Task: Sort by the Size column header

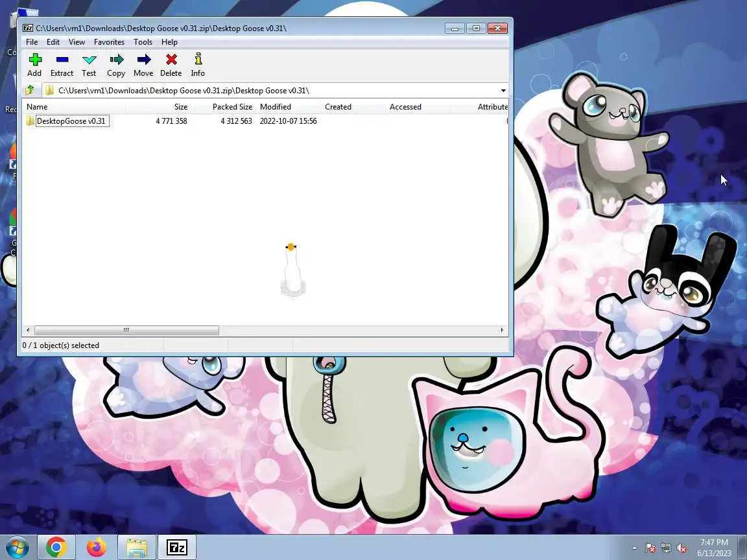Action: point(159,107)
